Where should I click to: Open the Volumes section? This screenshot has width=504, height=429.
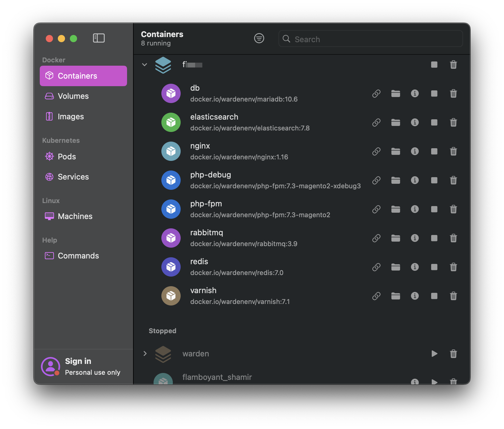tap(83, 96)
